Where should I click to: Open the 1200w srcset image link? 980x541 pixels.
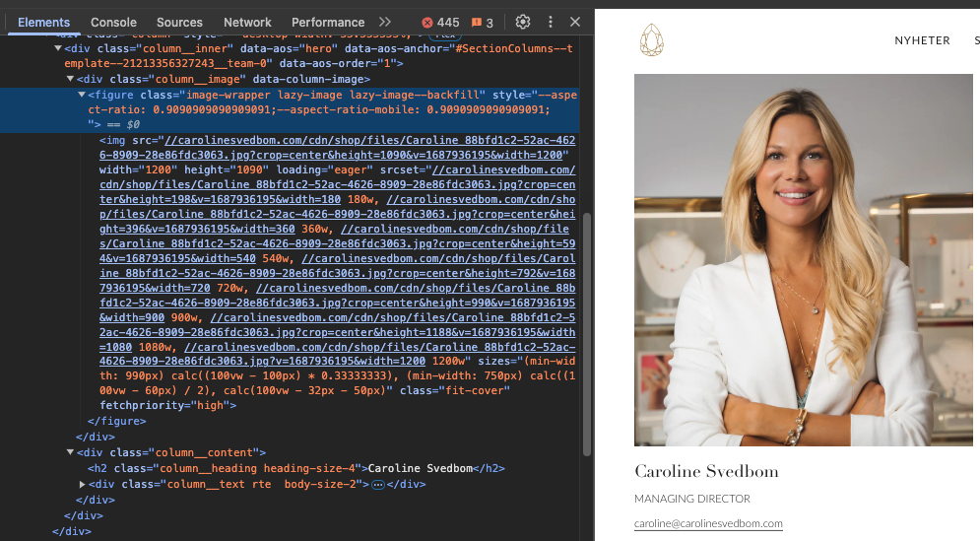click(x=338, y=354)
